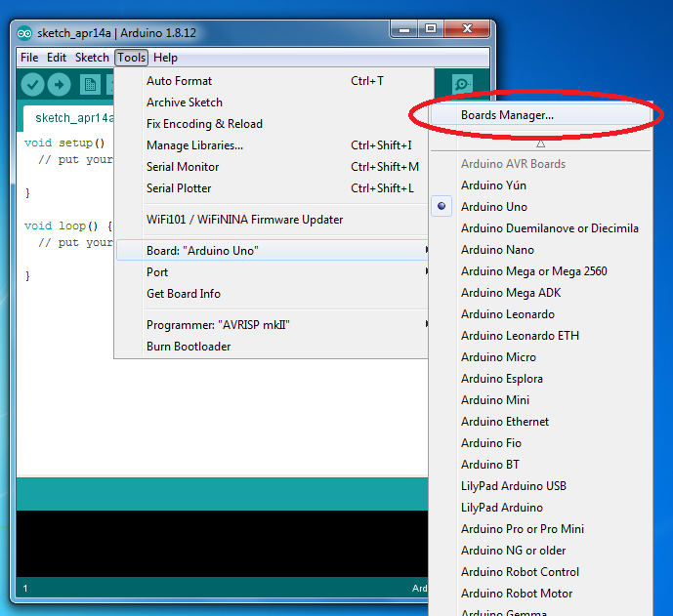Screen dimensions: 673x616
Task: Select the plain LilyPad Arduino board
Action: pos(540,507)
